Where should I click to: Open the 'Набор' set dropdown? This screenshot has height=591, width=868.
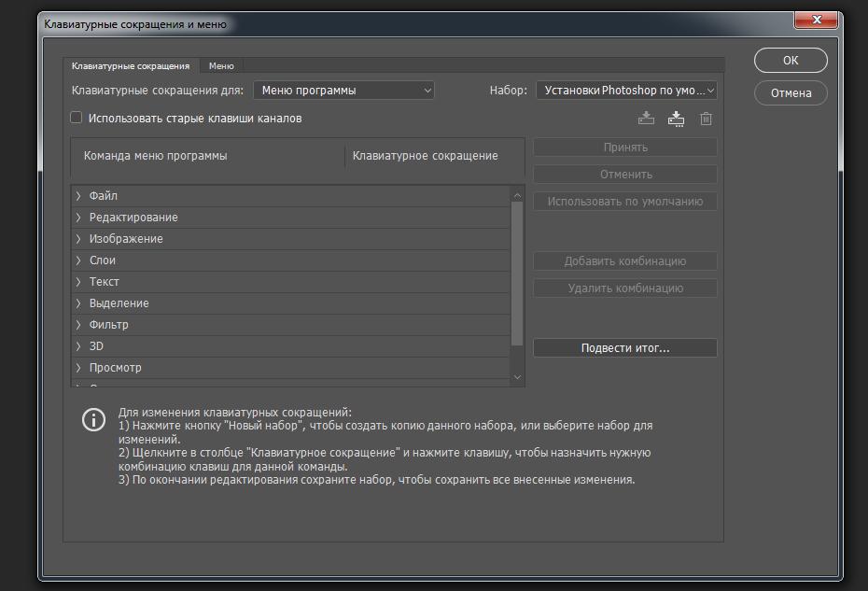point(626,91)
